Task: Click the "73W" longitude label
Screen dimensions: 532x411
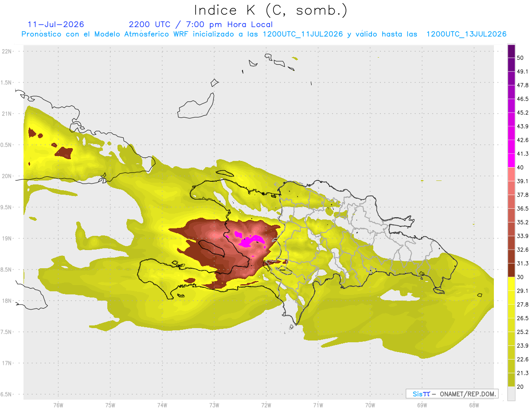Action: (214, 405)
